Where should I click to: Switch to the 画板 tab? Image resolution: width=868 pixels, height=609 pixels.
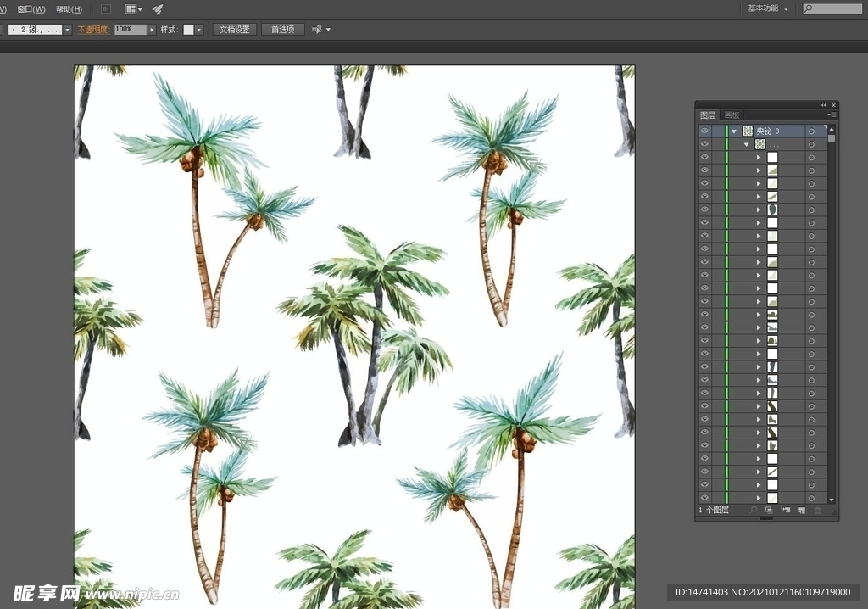[732, 115]
